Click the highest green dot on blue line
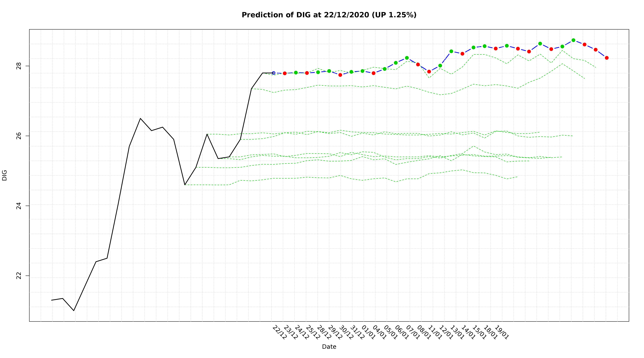This screenshot has width=644, height=358. tap(573, 40)
